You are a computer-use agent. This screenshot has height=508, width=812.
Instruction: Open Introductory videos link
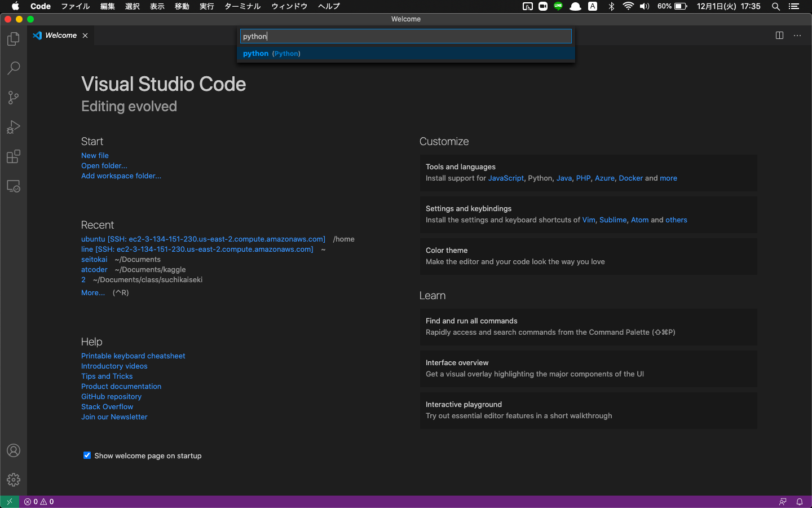[x=114, y=366]
